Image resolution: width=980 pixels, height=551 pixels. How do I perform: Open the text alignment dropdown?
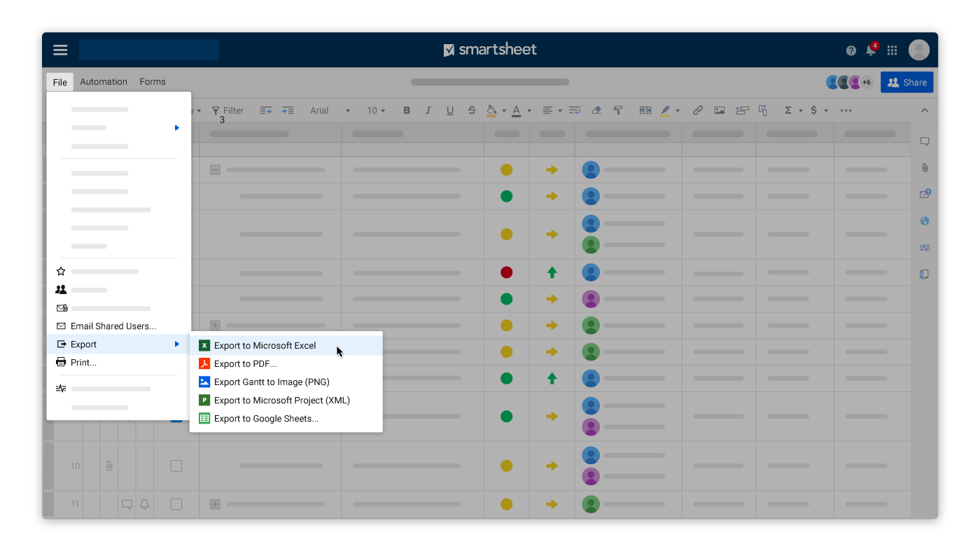(552, 111)
